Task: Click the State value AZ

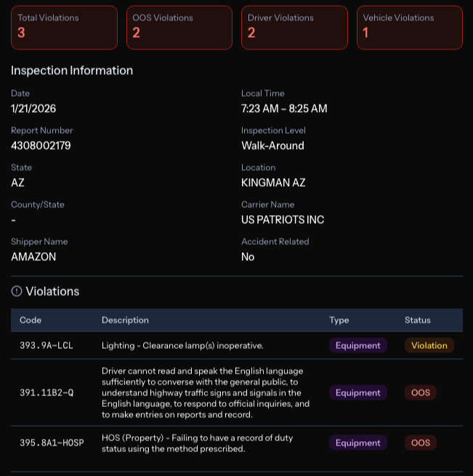Action: click(x=17, y=182)
